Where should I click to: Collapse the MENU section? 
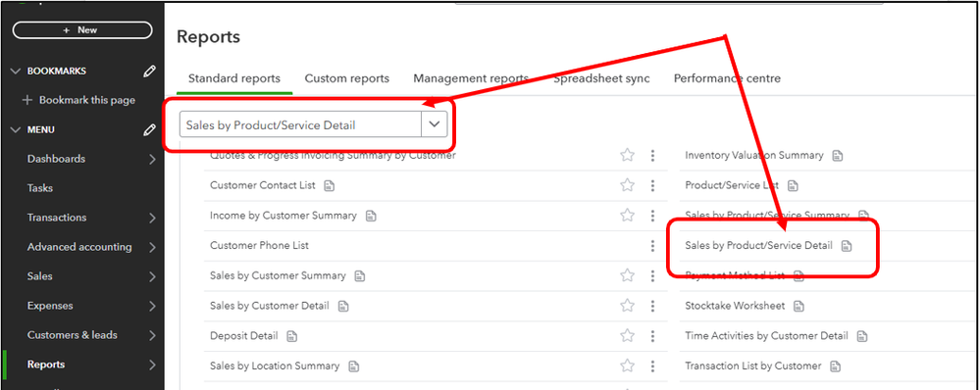click(x=17, y=129)
